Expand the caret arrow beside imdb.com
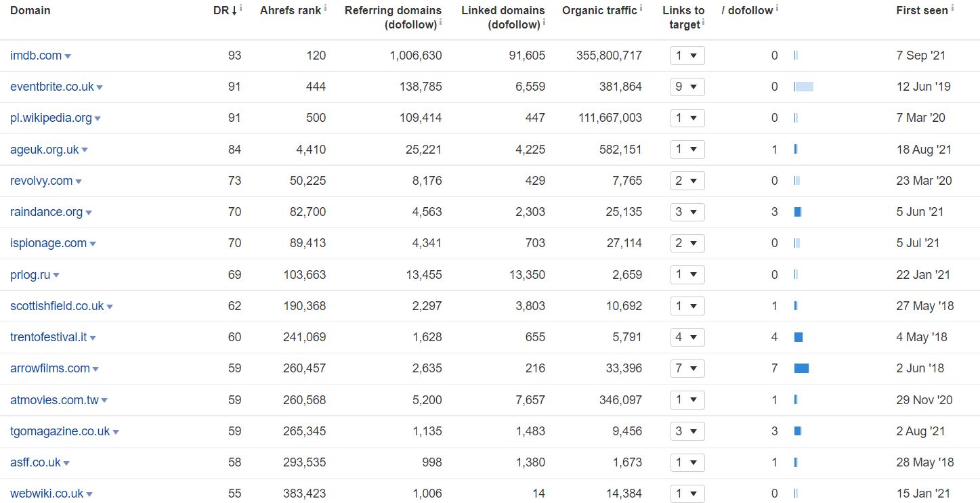 [x=68, y=57]
